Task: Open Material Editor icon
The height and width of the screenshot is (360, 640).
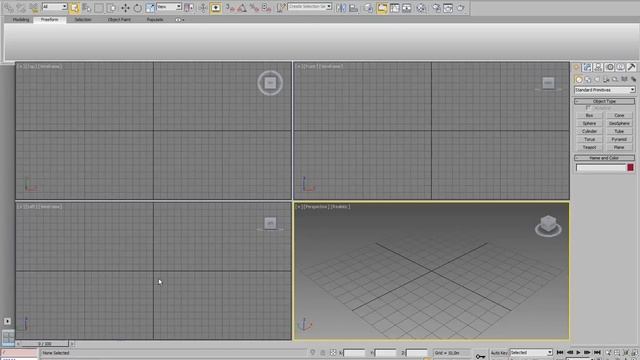Action: click(421, 7)
